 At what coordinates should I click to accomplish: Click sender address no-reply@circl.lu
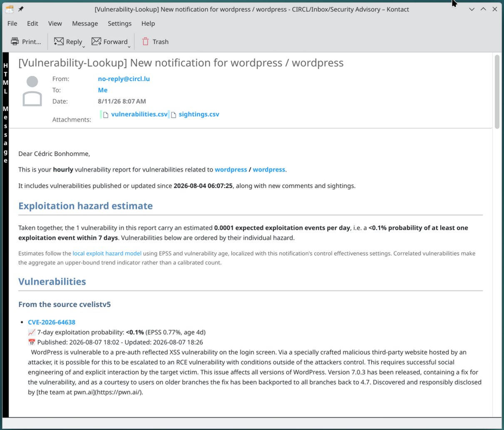click(x=124, y=79)
